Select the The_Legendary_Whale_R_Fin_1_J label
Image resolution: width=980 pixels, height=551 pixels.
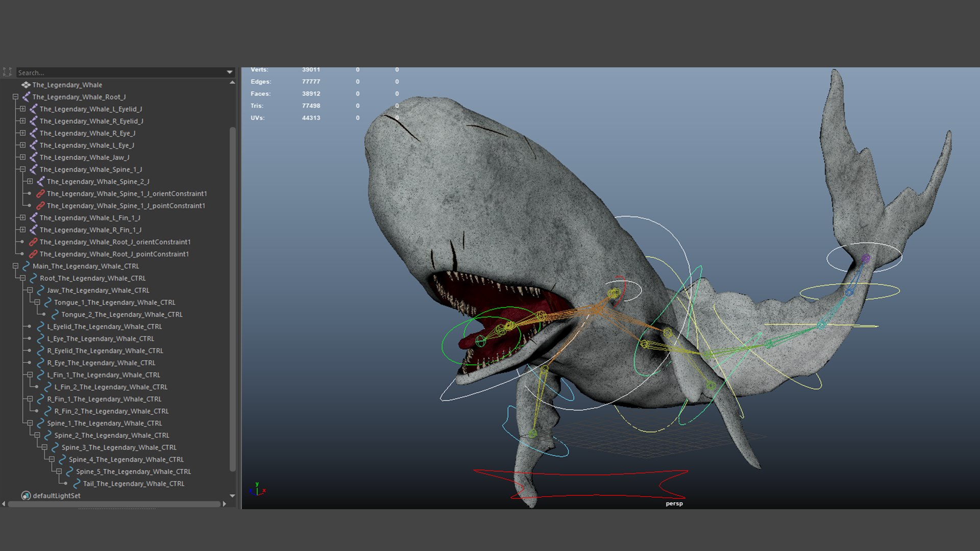pos(90,230)
